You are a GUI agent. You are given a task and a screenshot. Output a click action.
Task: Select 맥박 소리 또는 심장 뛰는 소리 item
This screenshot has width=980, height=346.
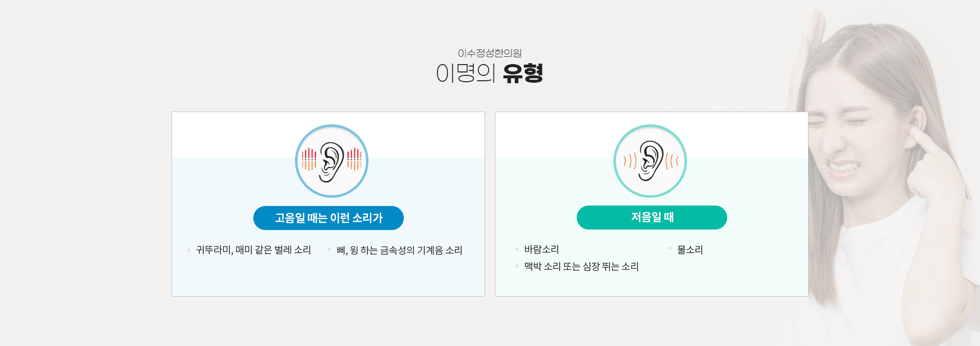pyautogui.click(x=581, y=266)
